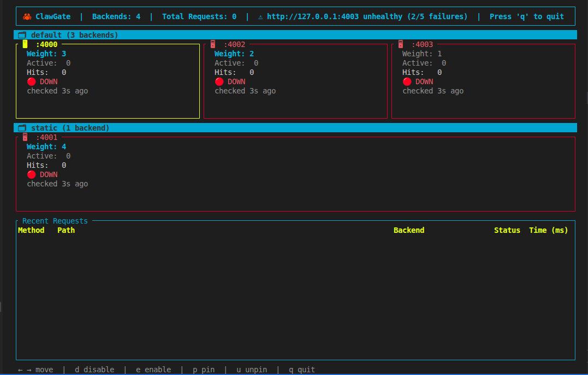The width and height of the screenshot is (588, 375).
Task: Click the Hits count on backend :4002
Action: point(234,73)
